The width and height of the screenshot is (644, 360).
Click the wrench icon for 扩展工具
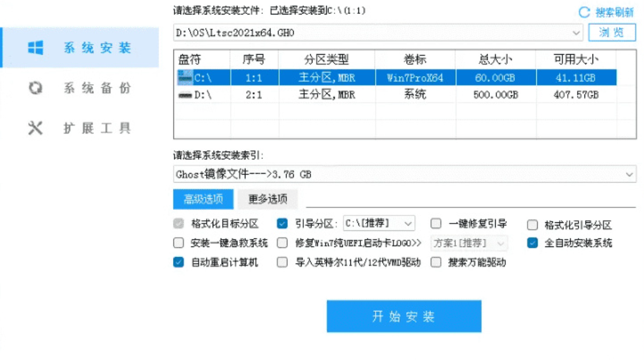[35, 127]
